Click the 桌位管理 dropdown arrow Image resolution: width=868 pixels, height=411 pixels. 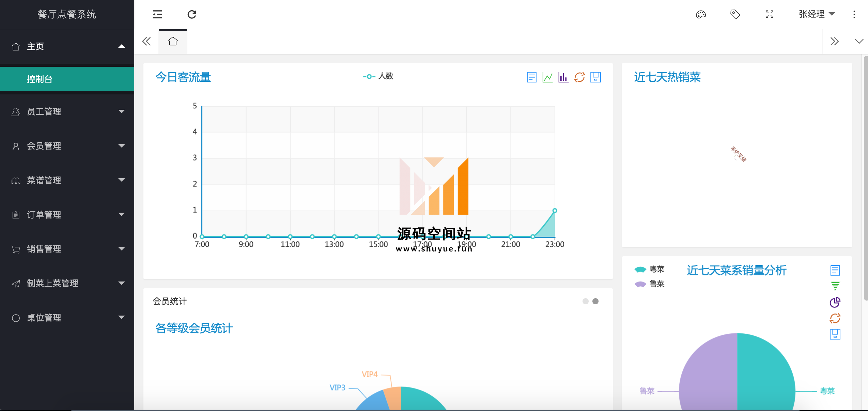(121, 317)
